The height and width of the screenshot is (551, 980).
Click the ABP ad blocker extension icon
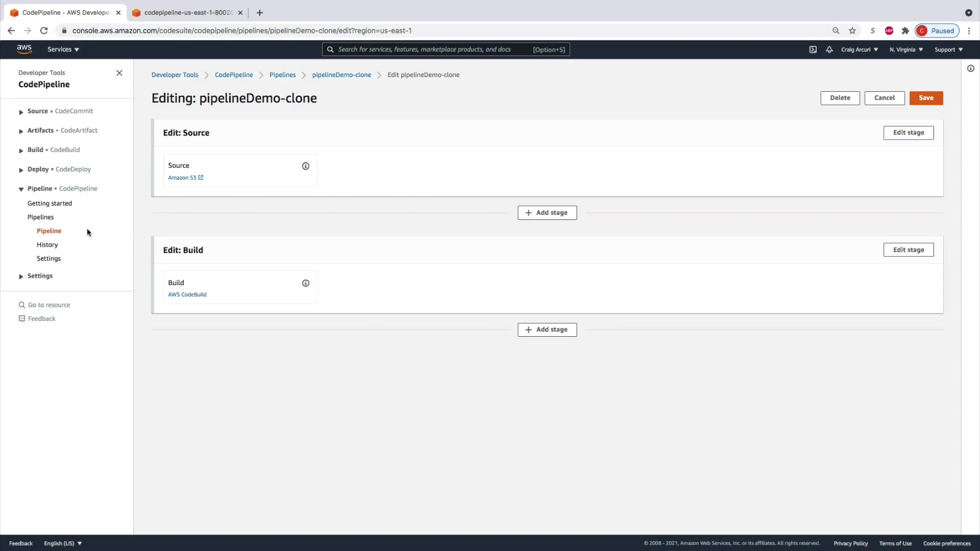[889, 31]
